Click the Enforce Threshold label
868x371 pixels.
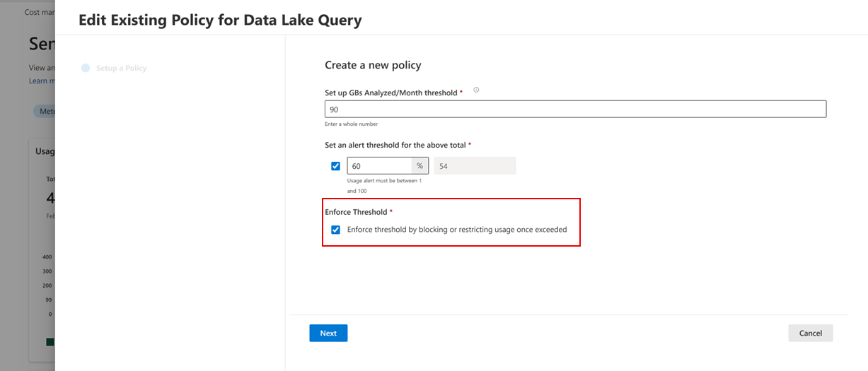pos(356,212)
